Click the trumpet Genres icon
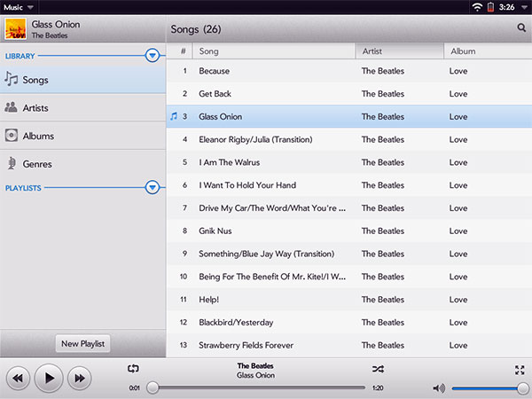 [12, 163]
